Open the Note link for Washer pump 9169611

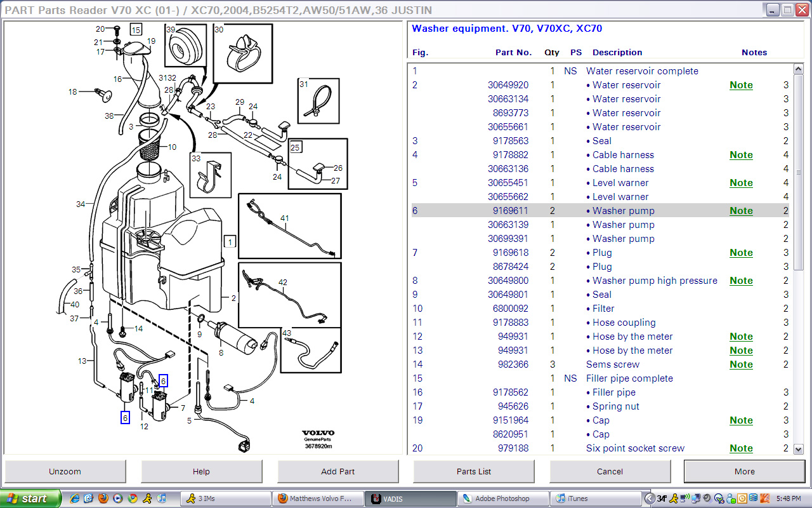tap(741, 211)
